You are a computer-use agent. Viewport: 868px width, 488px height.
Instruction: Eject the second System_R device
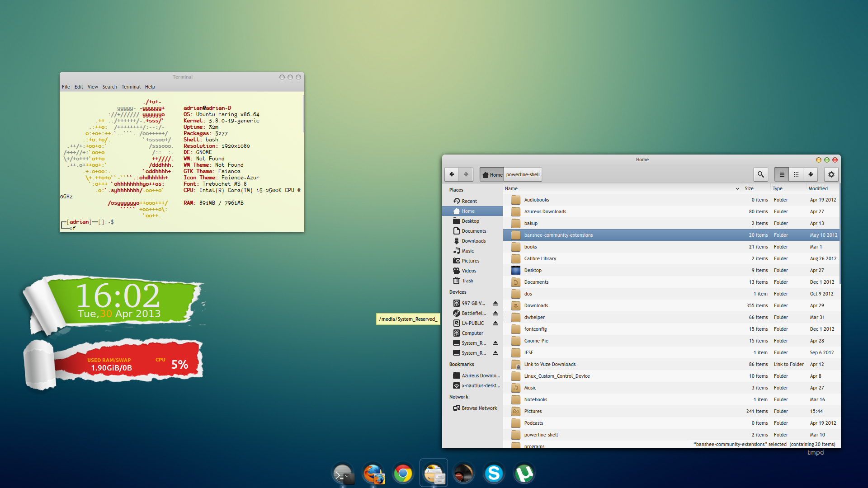pyautogui.click(x=495, y=353)
